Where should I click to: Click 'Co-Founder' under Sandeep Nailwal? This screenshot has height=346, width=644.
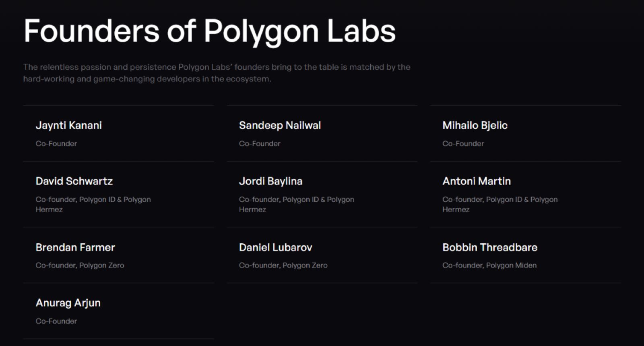(x=260, y=143)
